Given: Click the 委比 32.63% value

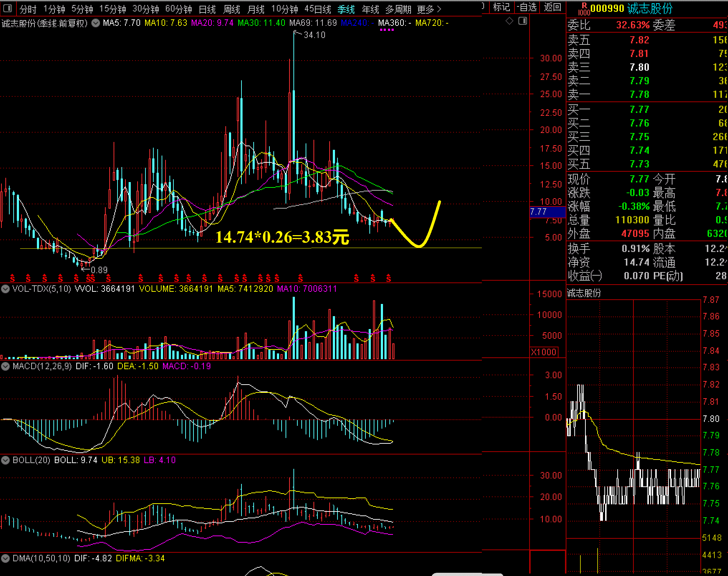Looking at the screenshot, I should click(633, 25).
